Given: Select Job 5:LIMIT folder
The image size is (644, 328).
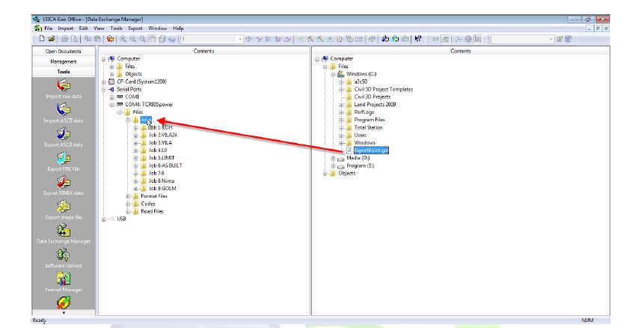Looking at the screenshot, I should pos(162,158).
